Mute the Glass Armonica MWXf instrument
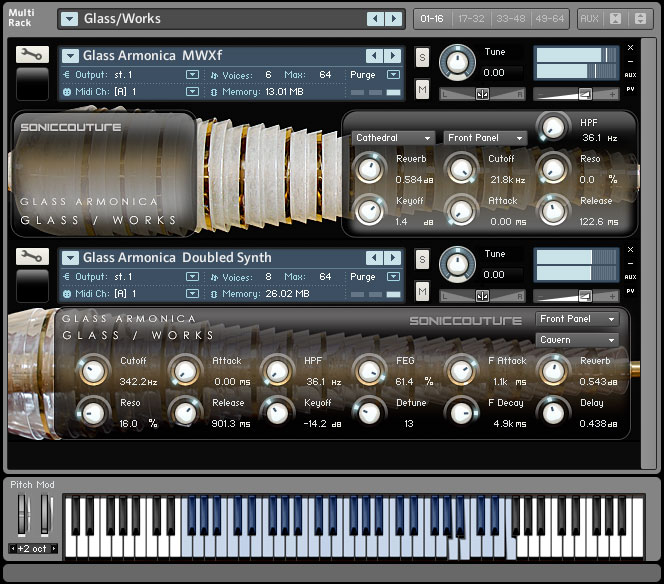Viewport: 664px width, 584px height. click(x=422, y=89)
